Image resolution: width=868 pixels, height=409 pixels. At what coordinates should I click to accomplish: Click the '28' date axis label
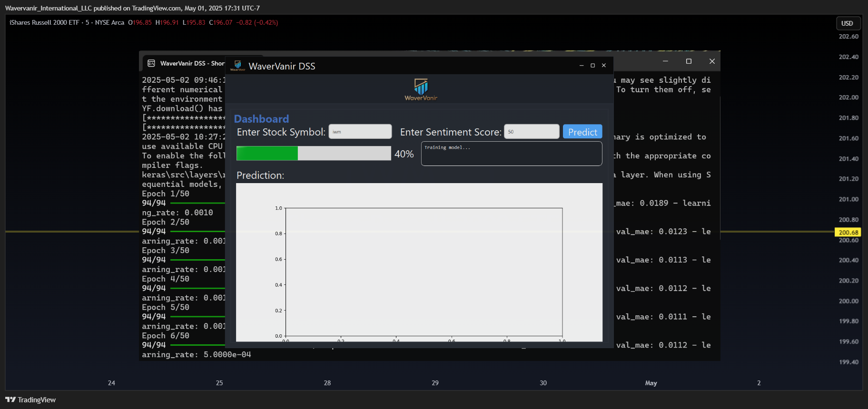327,383
